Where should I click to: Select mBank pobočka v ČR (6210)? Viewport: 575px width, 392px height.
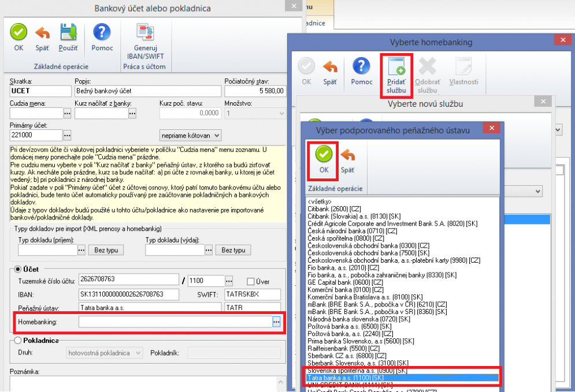[377, 304]
